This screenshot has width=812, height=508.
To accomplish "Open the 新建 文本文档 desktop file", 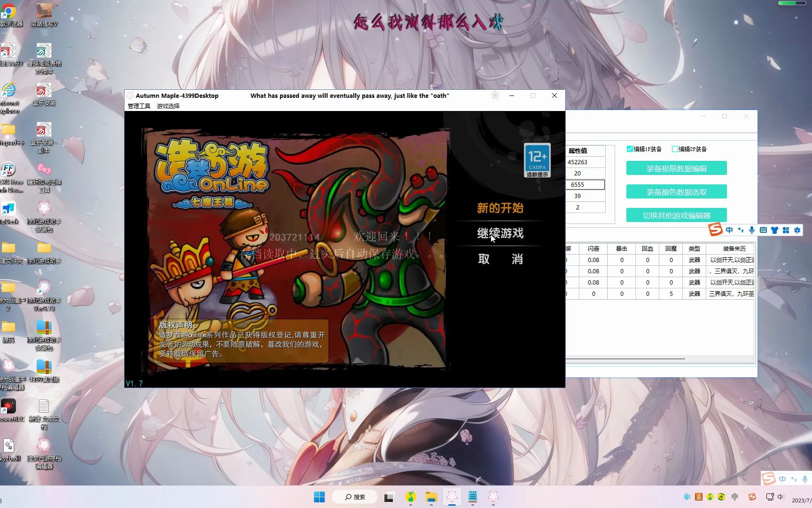I will (44, 414).
